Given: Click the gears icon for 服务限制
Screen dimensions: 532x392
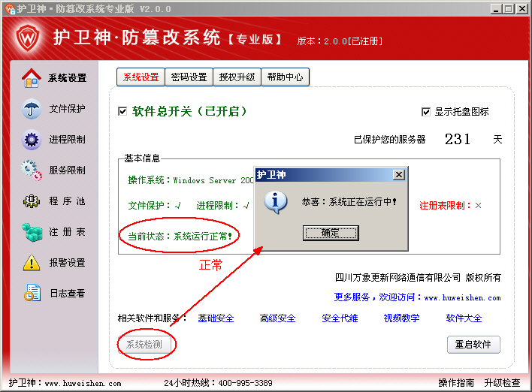Looking at the screenshot, I should click(x=32, y=170).
